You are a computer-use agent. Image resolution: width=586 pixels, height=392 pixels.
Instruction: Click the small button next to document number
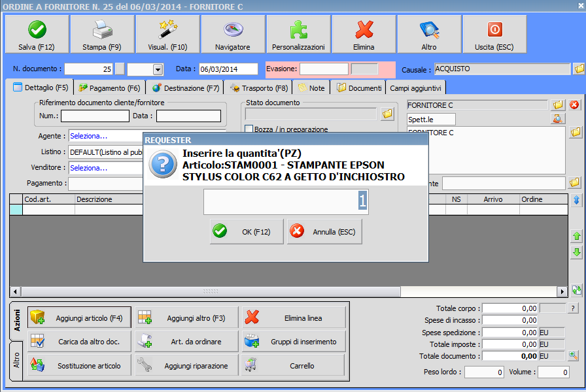(x=120, y=69)
